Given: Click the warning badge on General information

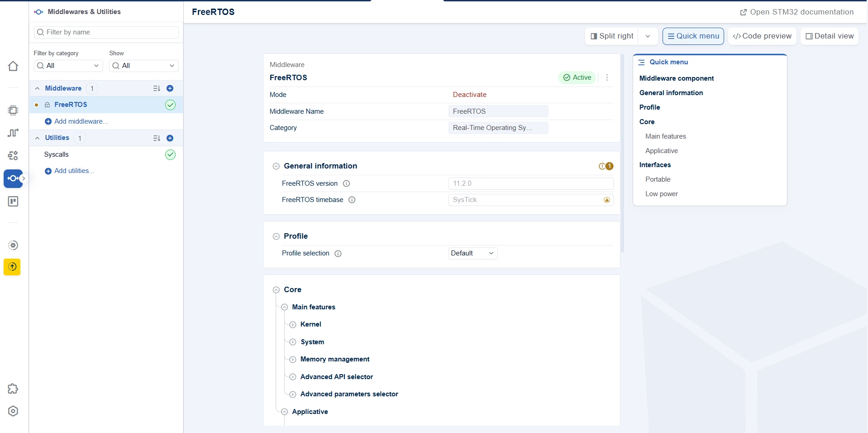Looking at the screenshot, I should 606,166.
